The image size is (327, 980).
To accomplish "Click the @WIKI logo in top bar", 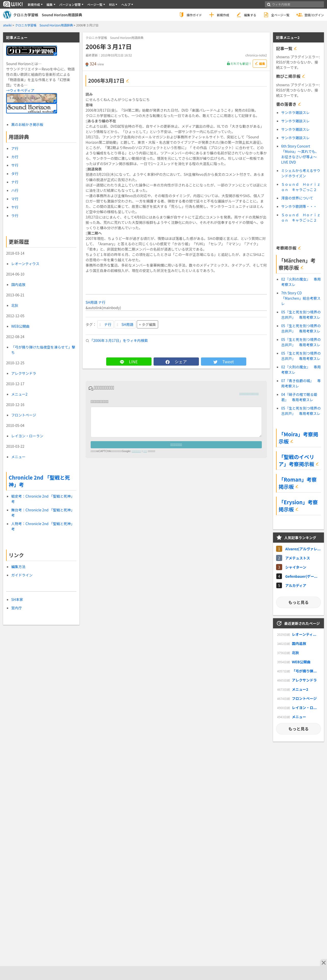I will [x=13, y=4].
